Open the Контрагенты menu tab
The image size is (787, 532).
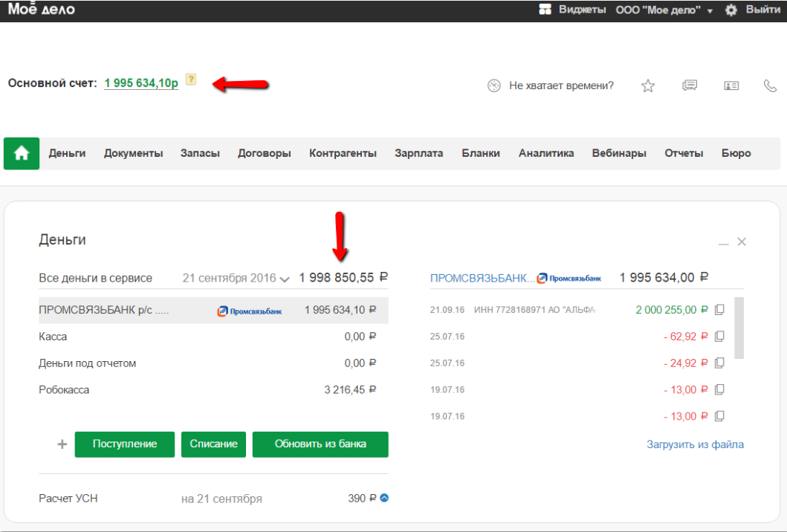point(343,153)
